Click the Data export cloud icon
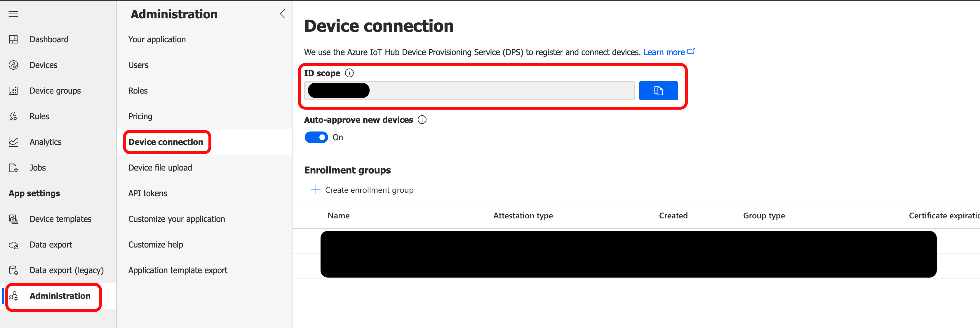980x328 pixels. 13,245
